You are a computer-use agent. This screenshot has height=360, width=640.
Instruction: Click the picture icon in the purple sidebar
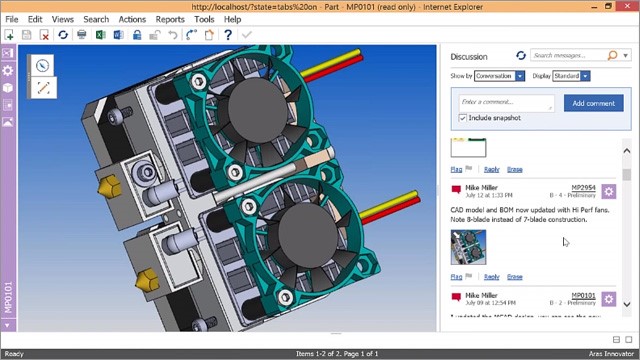8,122
